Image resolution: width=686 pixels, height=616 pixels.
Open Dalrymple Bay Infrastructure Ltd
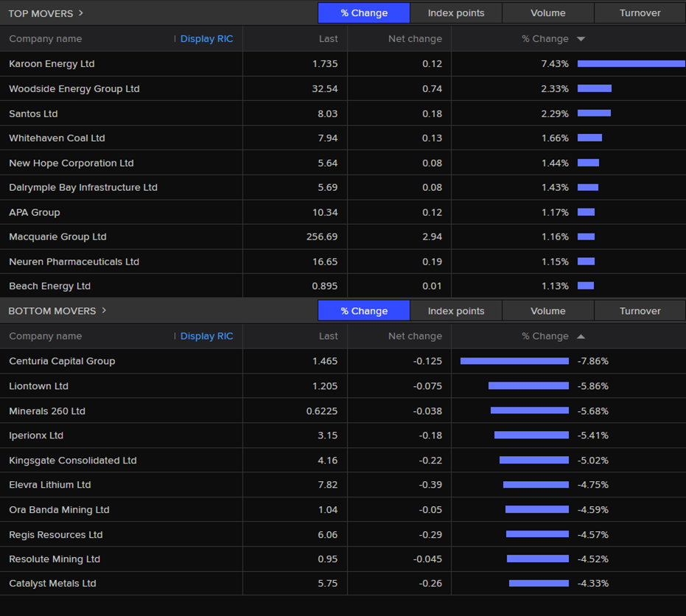click(x=83, y=188)
